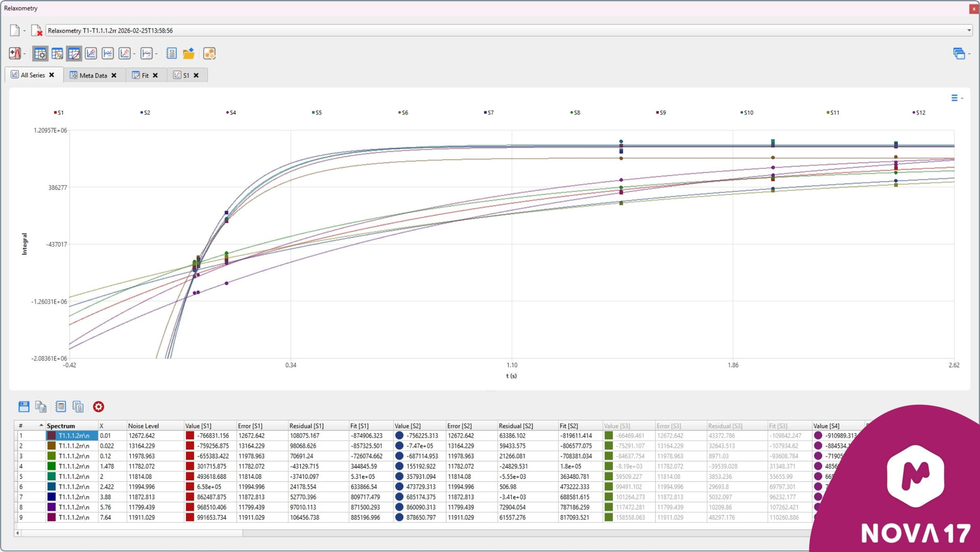Toggle the spectra table toolbar button
Image resolution: width=980 pixels, height=552 pixels.
(57, 53)
